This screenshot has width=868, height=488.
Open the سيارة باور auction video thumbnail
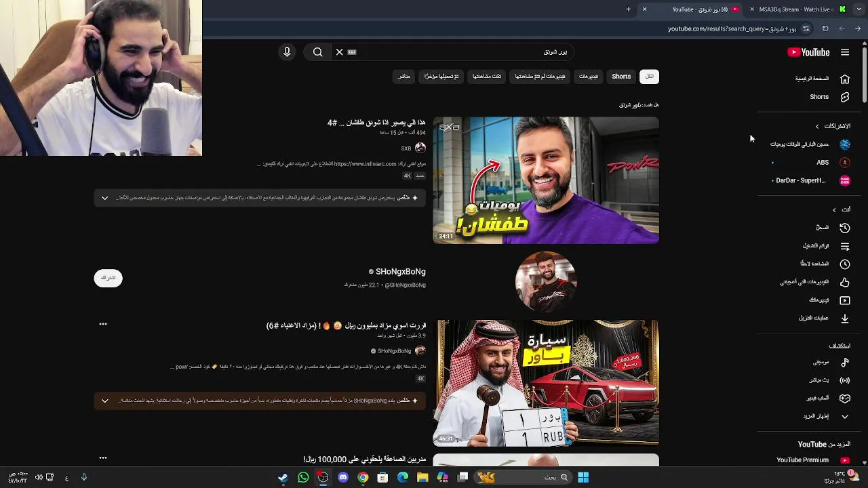pyautogui.click(x=546, y=384)
